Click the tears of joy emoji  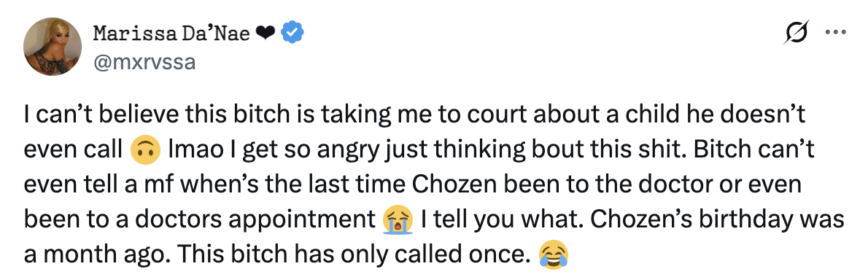coord(553,254)
